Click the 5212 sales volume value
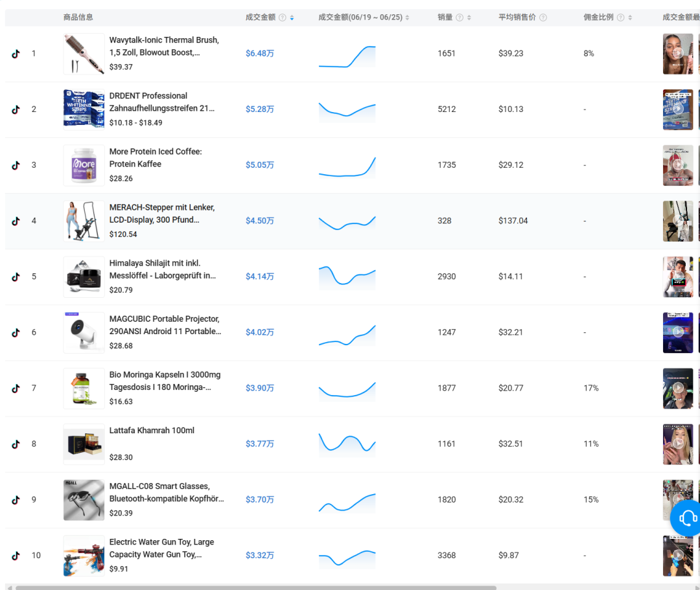This screenshot has height=590, width=700. (447, 109)
